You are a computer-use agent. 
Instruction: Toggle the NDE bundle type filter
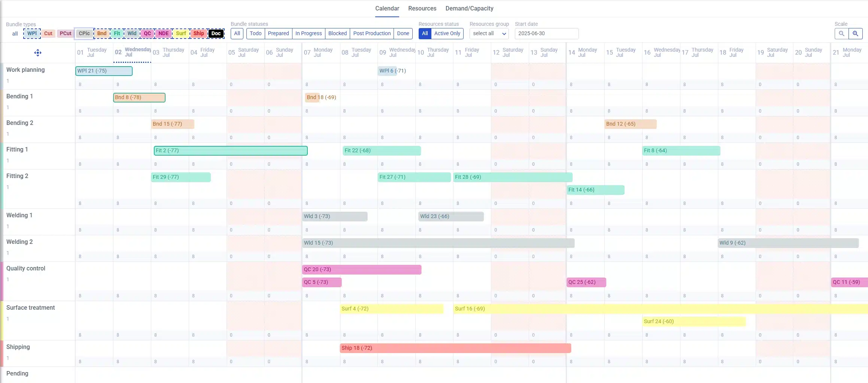click(164, 33)
